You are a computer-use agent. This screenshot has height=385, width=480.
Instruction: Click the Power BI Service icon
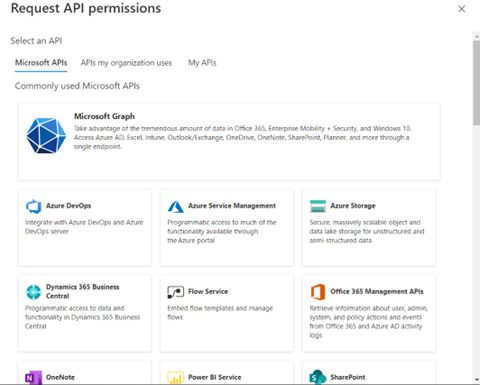[x=176, y=378]
